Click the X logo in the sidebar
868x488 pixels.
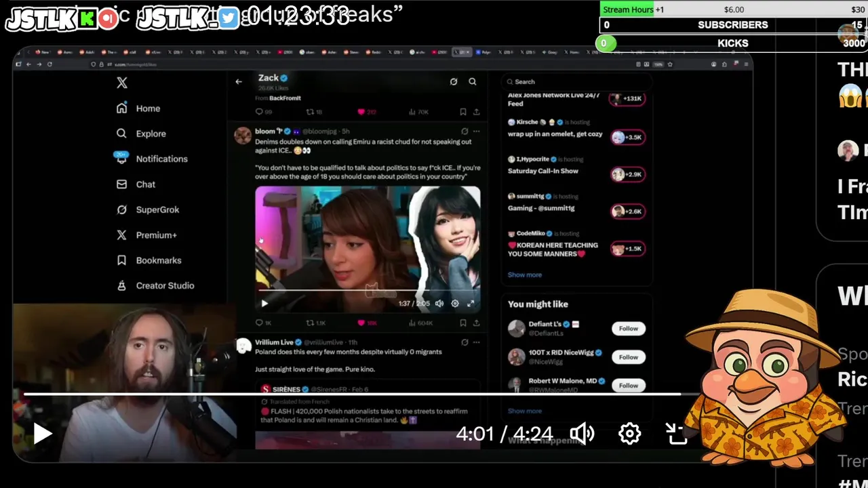(x=121, y=83)
